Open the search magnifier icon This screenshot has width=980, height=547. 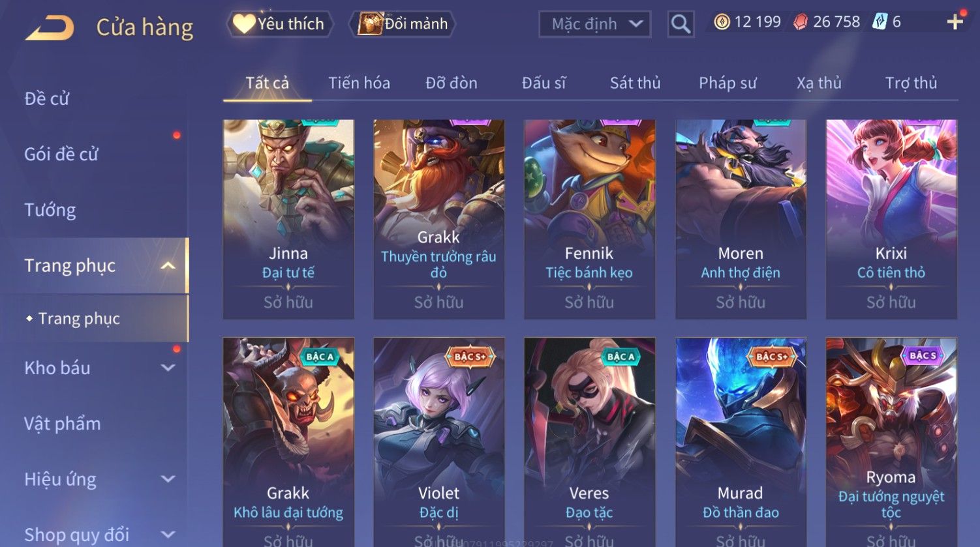pyautogui.click(x=681, y=24)
